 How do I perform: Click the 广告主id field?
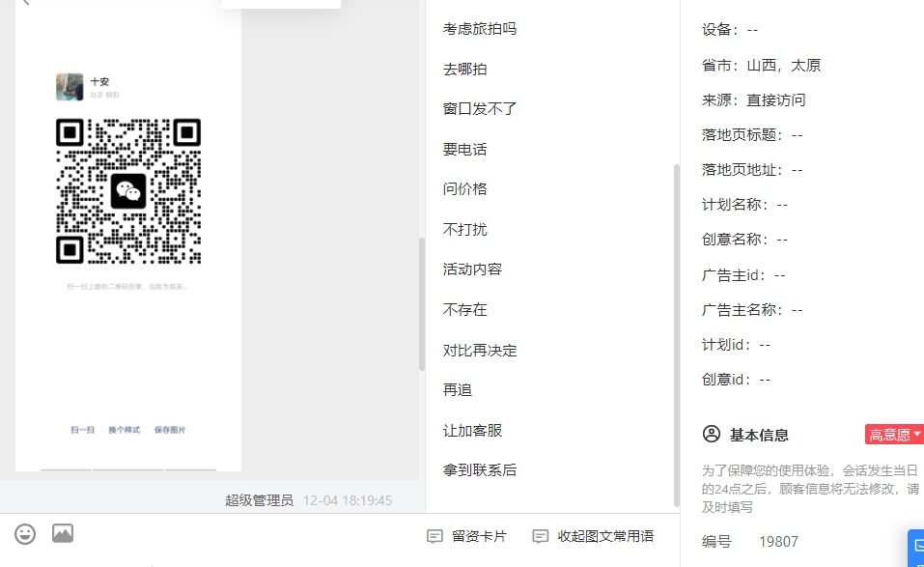(x=743, y=274)
